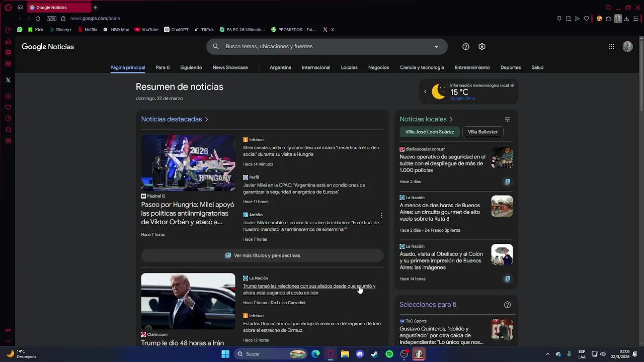Select the Página principal tab
The image size is (644, 362).
click(x=128, y=67)
